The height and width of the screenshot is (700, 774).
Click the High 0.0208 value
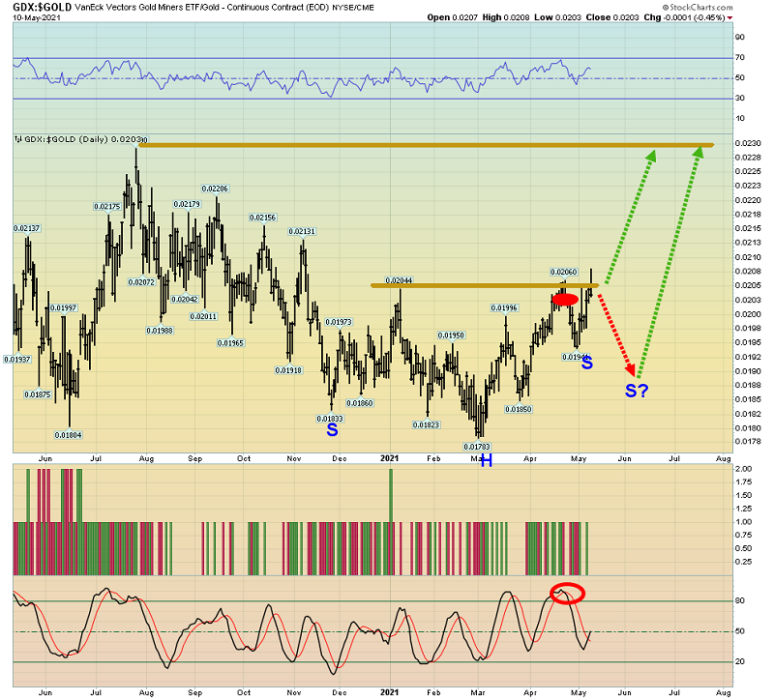pos(505,17)
